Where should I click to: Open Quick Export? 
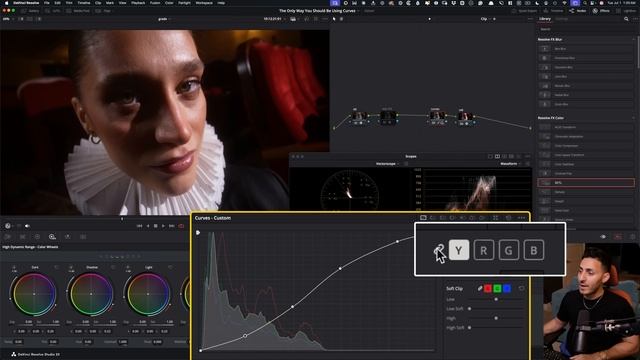click(x=524, y=11)
